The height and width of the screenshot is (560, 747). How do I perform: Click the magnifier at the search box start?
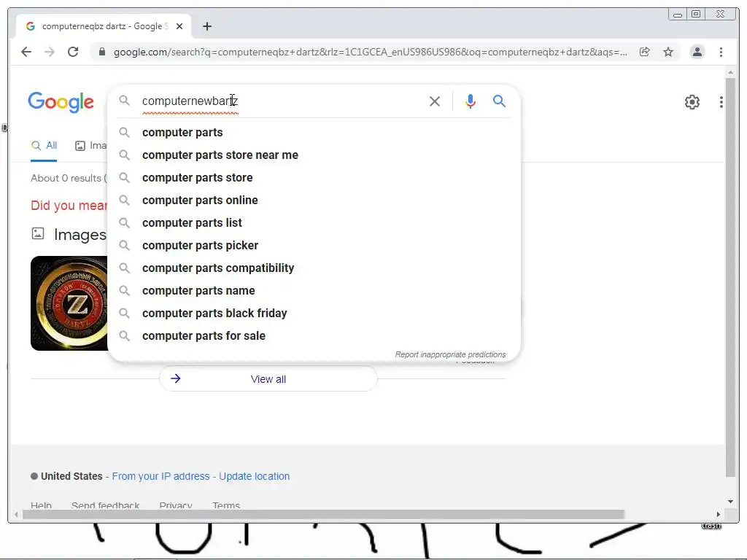point(124,101)
